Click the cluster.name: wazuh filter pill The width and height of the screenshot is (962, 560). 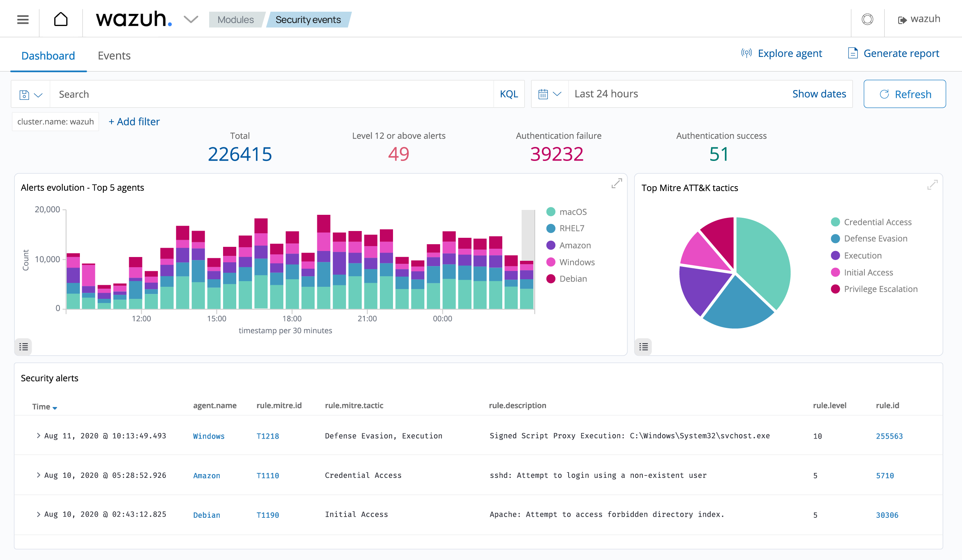tap(55, 122)
